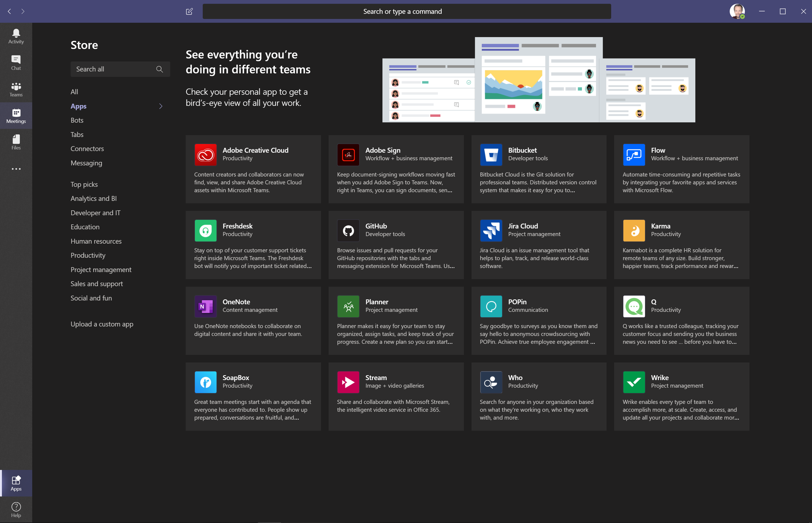Show more apps via ellipsis in the sidebar

tap(16, 169)
